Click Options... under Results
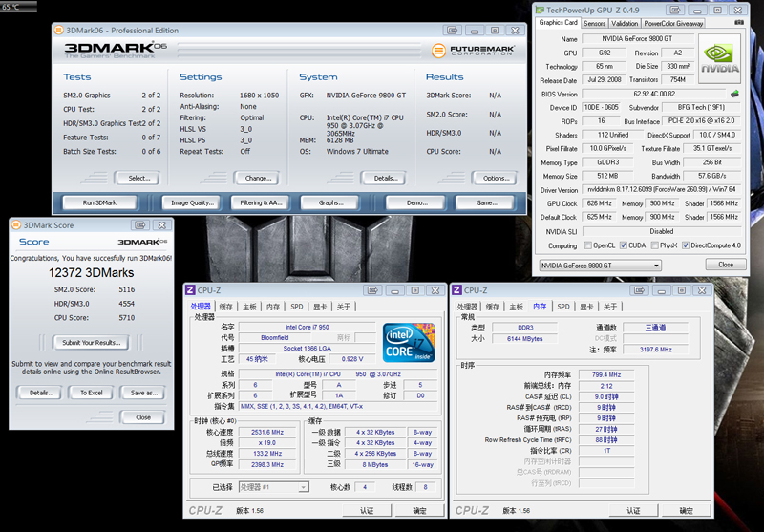Viewport: 764px width, 532px height. pos(496,178)
